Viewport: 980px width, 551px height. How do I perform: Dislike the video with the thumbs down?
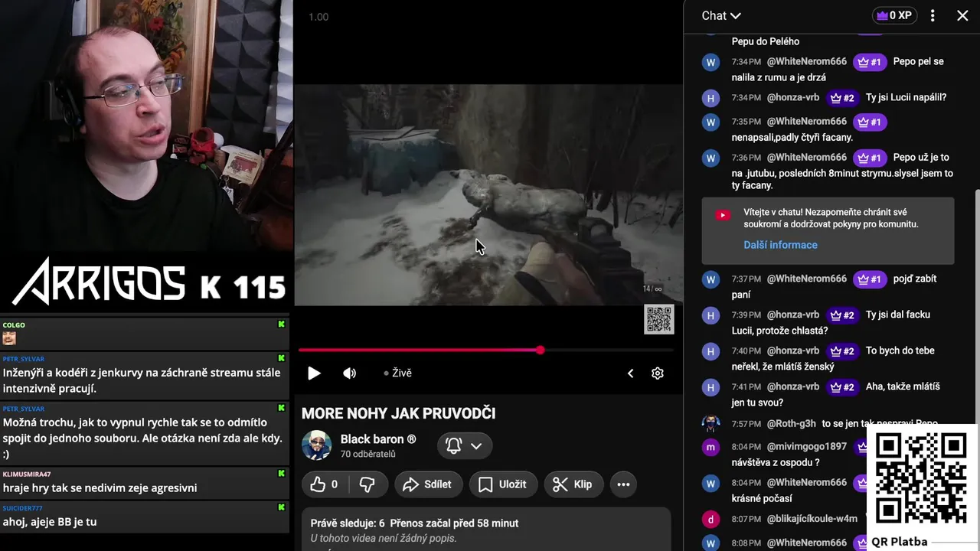(367, 484)
